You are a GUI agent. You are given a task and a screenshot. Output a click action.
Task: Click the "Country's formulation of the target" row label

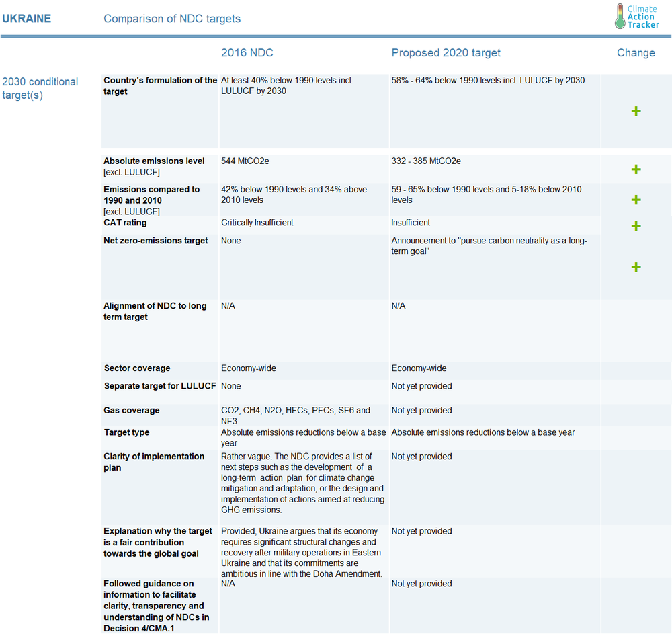click(x=161, y=86)
